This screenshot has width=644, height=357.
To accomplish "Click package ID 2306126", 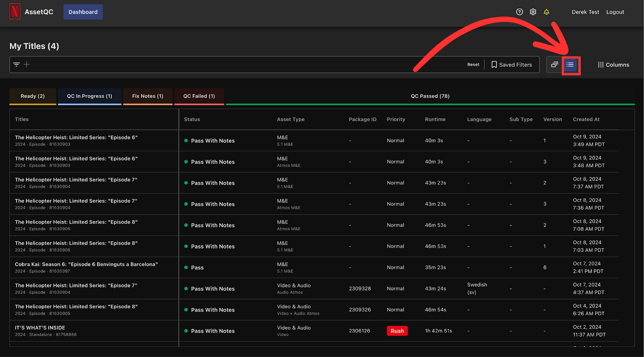I will tap(359, 331).
